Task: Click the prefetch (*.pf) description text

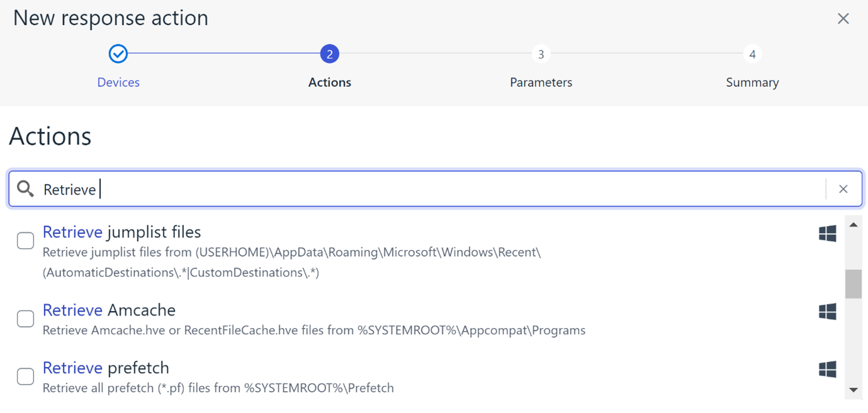Action: 218,388
